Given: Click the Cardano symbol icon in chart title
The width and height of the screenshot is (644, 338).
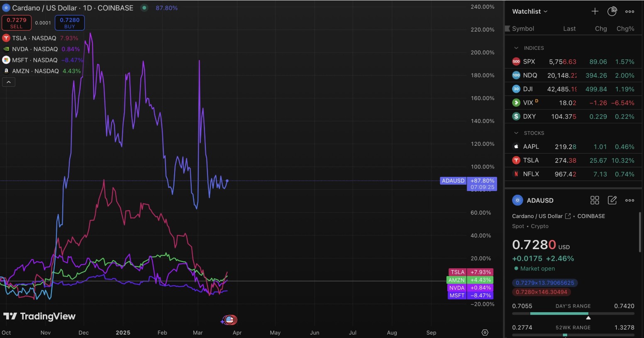Looking at the screenshot, I should 6,8.
